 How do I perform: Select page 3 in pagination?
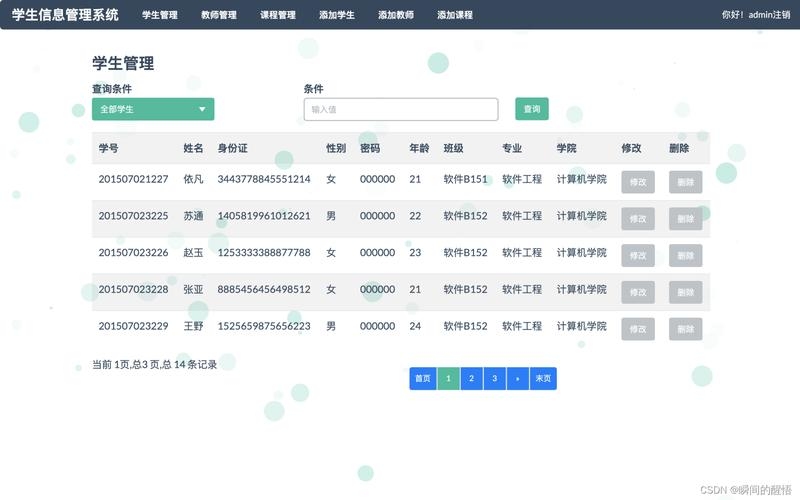(494, 379)
